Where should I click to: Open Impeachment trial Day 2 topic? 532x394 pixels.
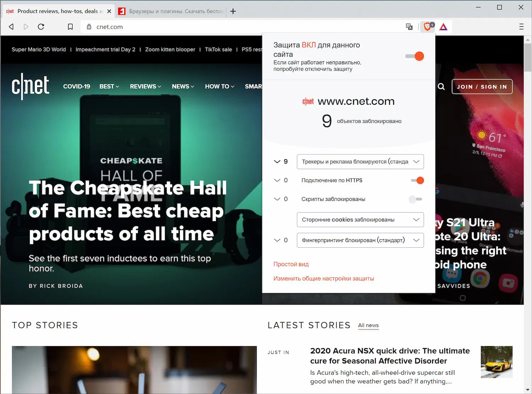point(105,49)
